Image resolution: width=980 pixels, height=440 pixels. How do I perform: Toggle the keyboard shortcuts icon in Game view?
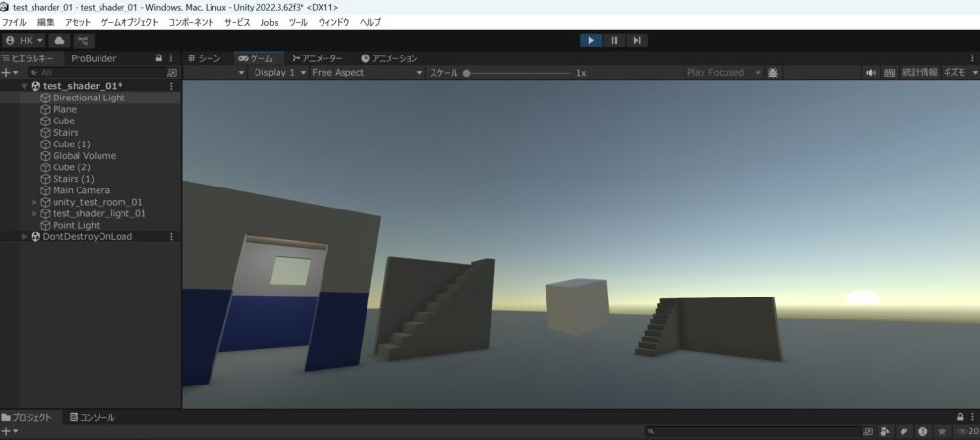[x=890, y=73]
